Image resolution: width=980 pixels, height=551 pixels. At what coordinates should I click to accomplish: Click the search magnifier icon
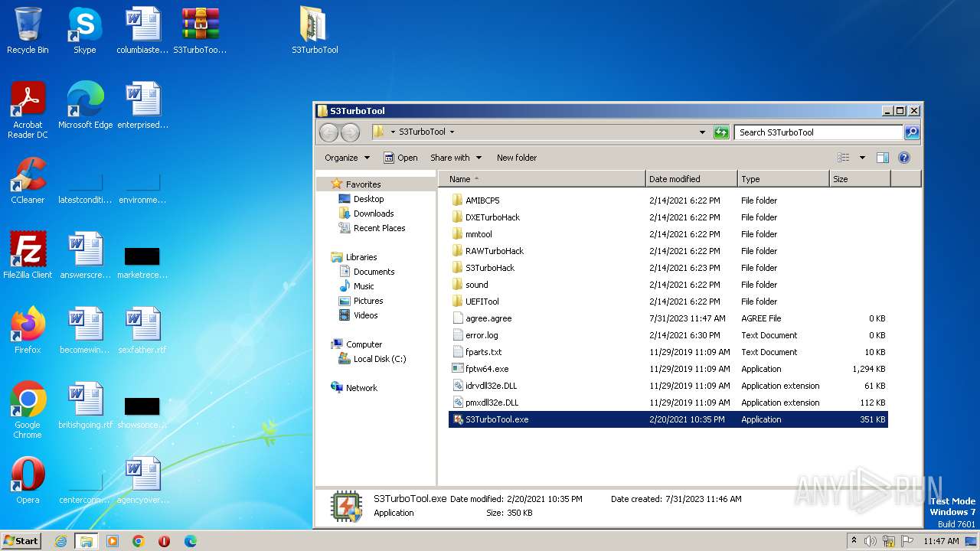click(x=912, y=132)
